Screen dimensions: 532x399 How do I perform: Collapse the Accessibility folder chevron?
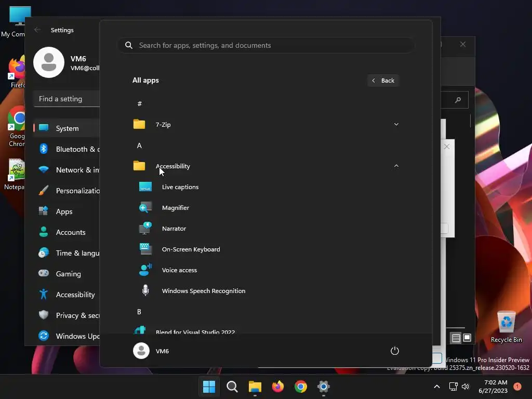click(396, 166)
